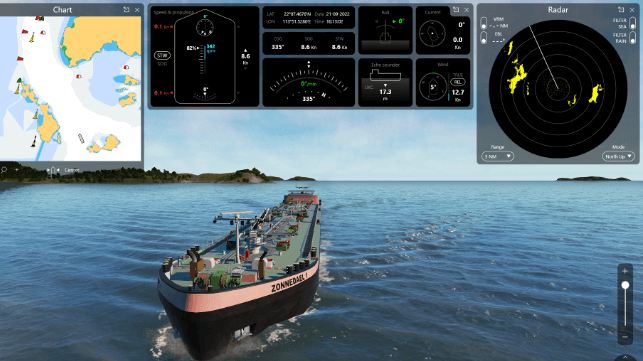This screenshot has width=643, height=361.
Task: Click the zoom-in plus above camera slider
Action: [625, 271]
